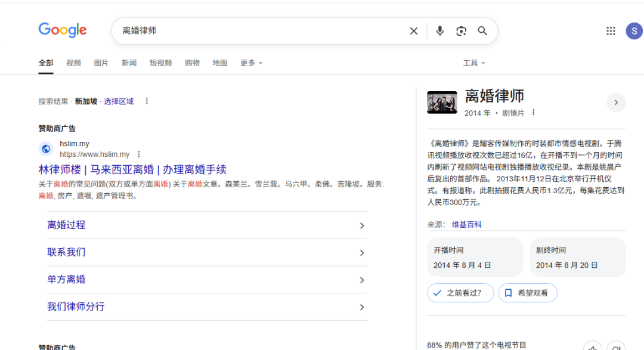Image resolution: width=644 pixels, height=350 pixels.
Task: Expand the 更多 search filters dropdown
Action: click(x=251, y=63)
